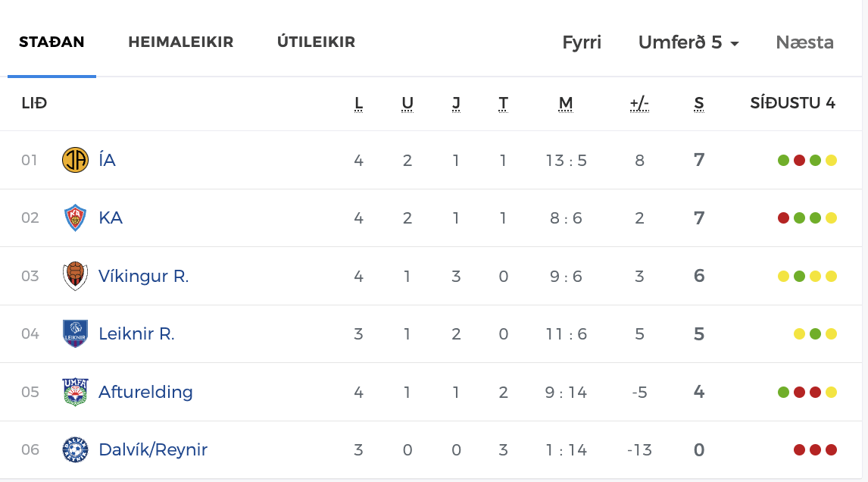The height and width of the screenshot is (482, 868).
Task: Open the Dalvík/Reynir team link
Action: click(x=153, y=450)
